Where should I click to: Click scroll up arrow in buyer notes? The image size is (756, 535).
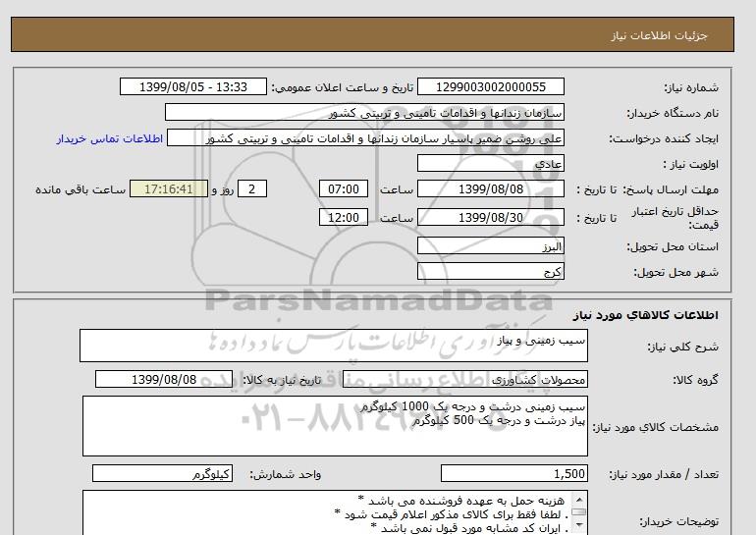[x=579, y=500]
